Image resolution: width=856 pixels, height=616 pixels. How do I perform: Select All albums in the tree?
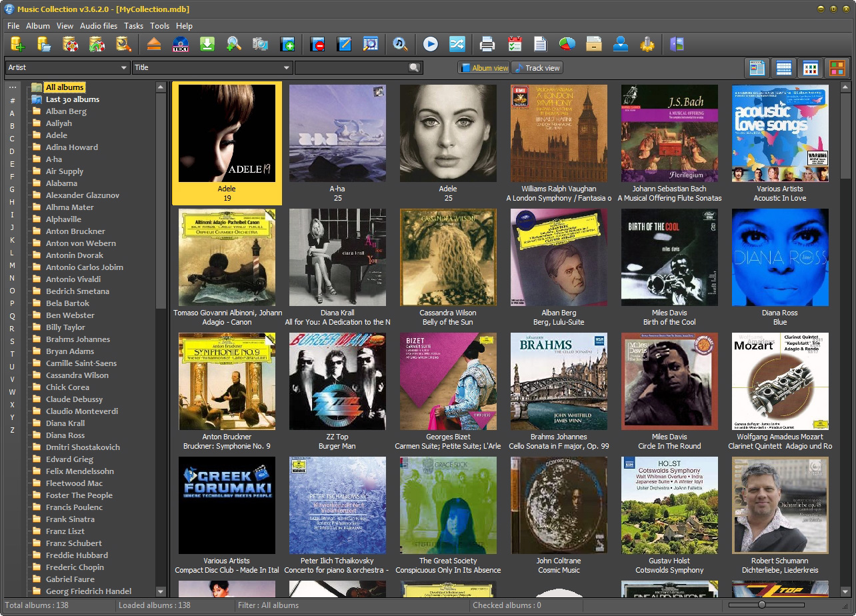[65, 87]
